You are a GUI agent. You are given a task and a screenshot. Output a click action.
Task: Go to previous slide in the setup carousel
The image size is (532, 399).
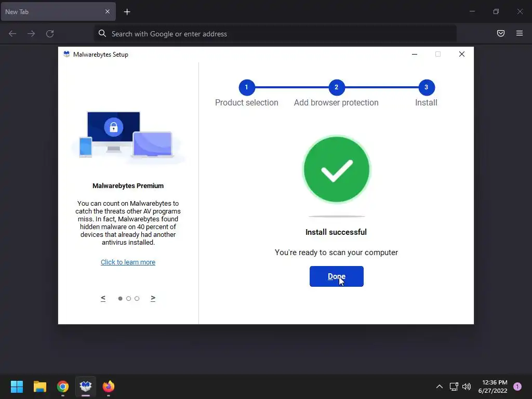103,298
